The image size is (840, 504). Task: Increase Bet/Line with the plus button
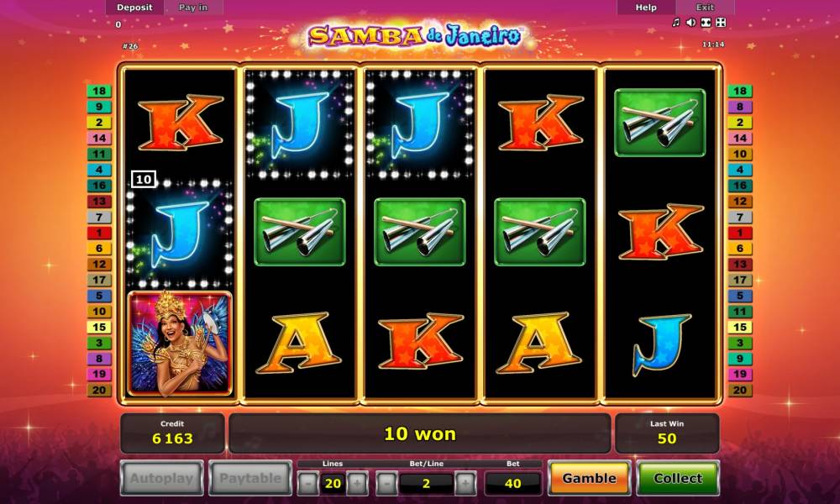tap(465, 484)
